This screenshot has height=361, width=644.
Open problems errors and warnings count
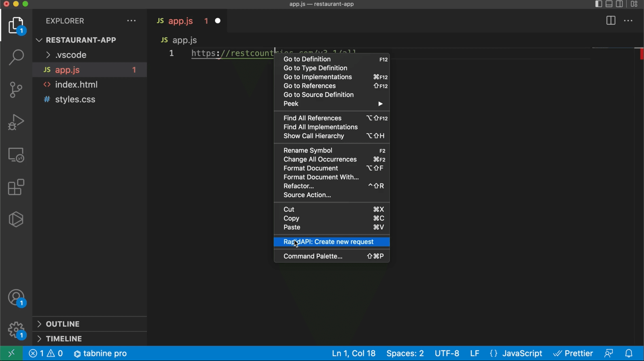(45, 353)
